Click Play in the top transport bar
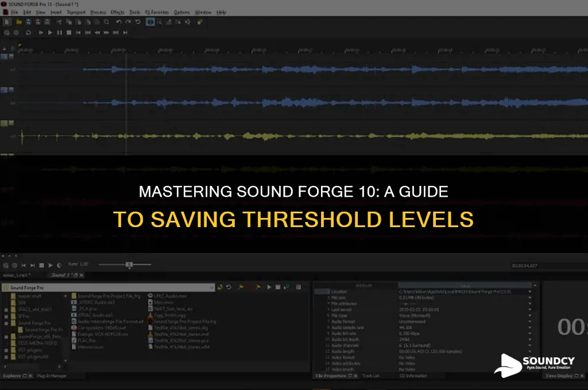The image size is (588, 390). tap(50, 33)
